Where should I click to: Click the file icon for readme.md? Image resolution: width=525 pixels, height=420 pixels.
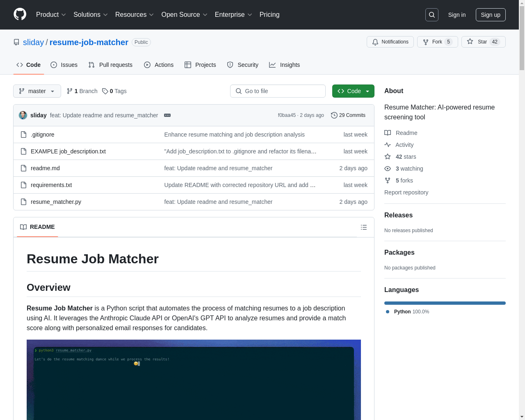(24, 168)
